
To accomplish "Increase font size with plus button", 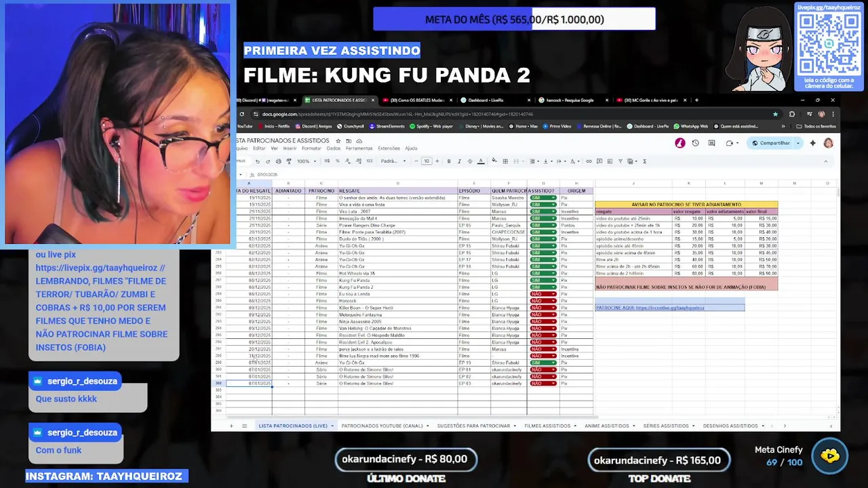I will click(x=437, y=161).
